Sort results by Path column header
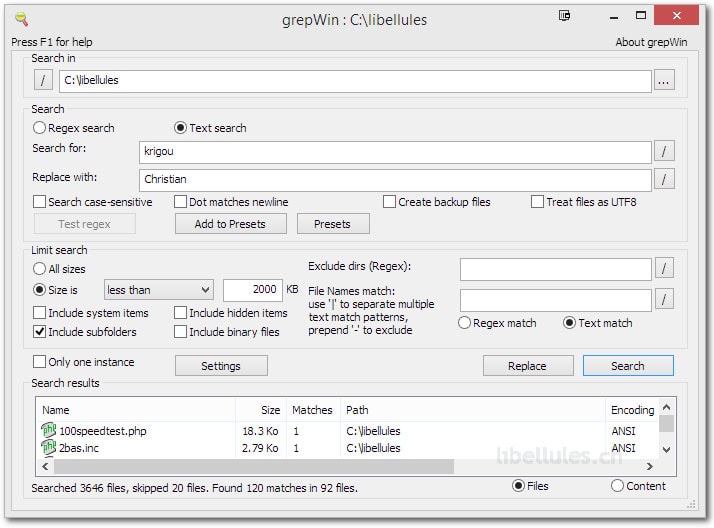Image resolution: width=714 pixels, height=528 pixels. coord(473,410)
